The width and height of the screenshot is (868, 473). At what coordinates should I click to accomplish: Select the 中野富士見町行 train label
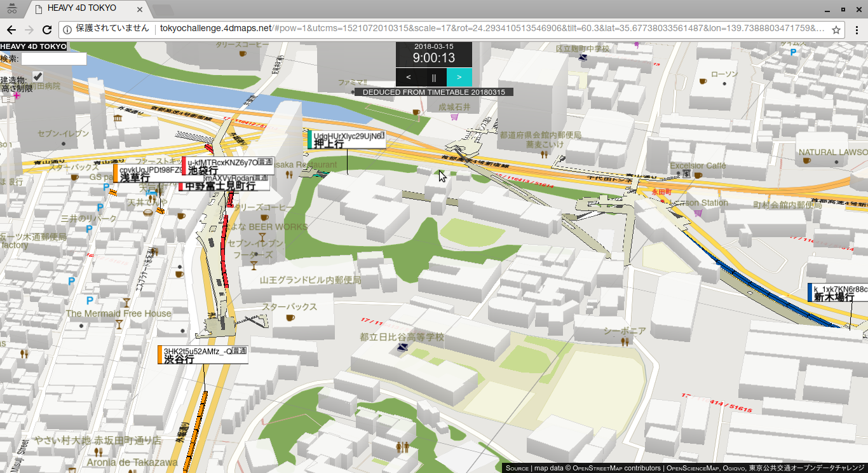225,185
